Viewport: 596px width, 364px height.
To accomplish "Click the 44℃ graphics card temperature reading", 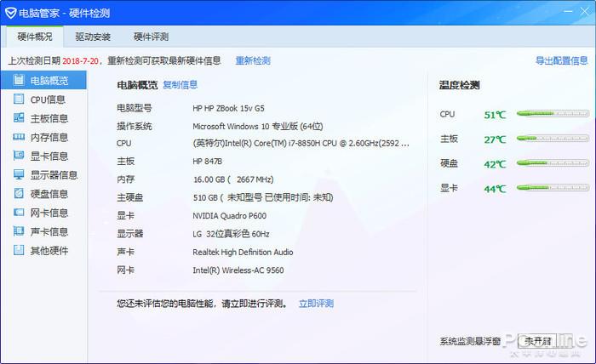I will 495,189.
